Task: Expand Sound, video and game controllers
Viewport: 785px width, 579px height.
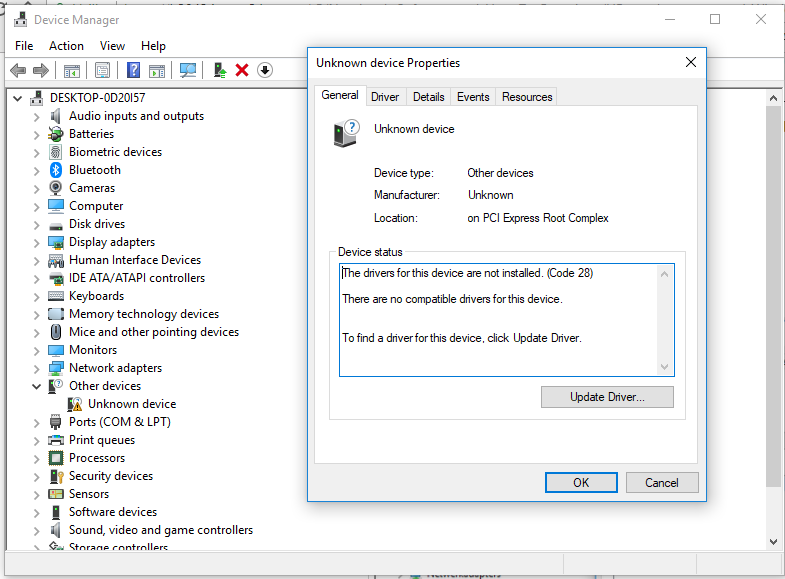Action: click(36, 531)
